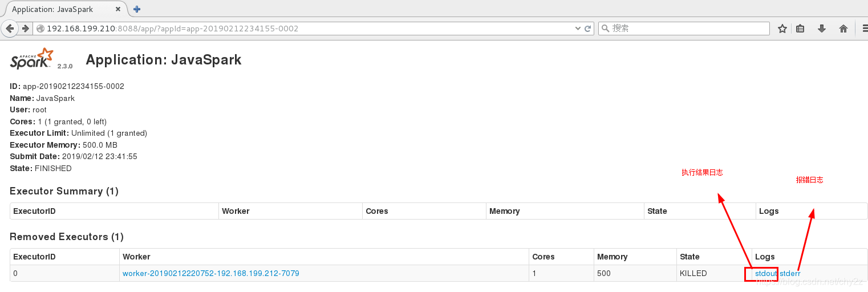868x292 pixels.
Task: Go back to the previous page
Action: 10,29
